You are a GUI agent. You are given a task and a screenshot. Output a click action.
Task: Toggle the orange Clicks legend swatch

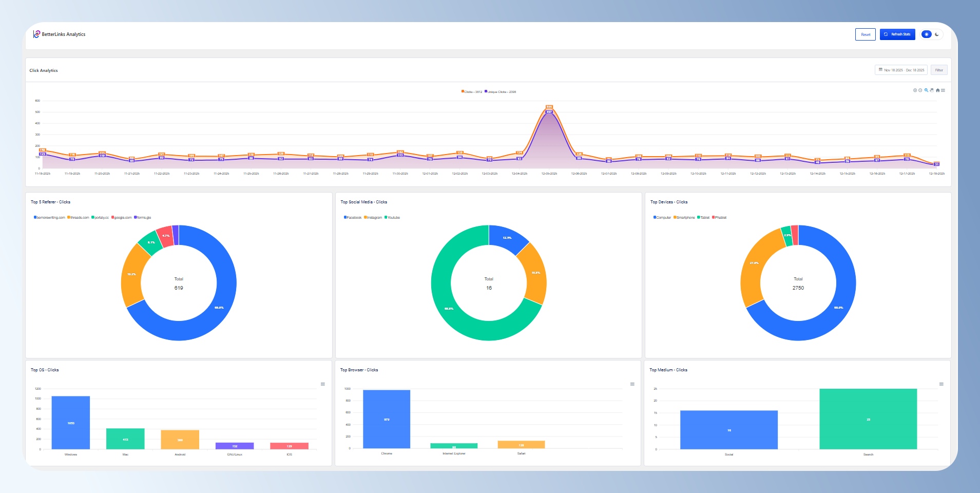point(463,92)
